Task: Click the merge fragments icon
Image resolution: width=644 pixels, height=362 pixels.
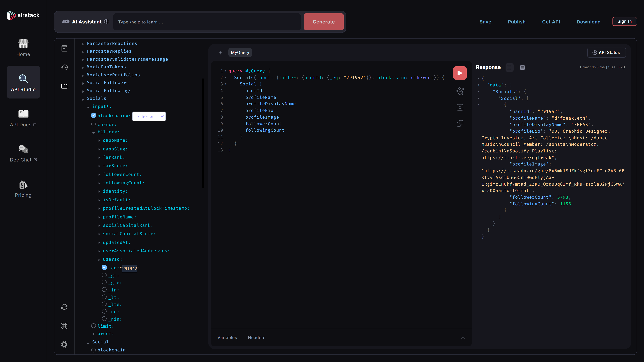Action: pos(460,107)
